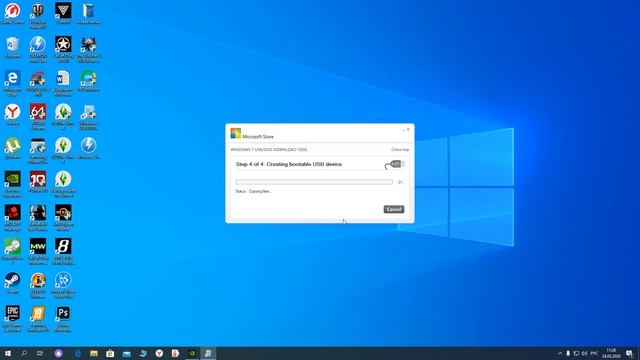Open Task View on the taskbar
Viewport: 640px width, 360px height.
[x=40, y=353]
